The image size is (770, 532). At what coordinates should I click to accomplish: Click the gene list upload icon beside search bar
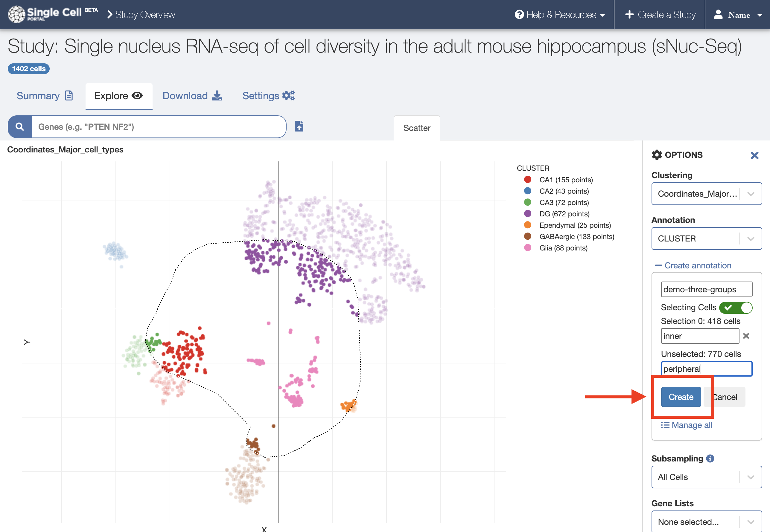(x=299, y=126)
